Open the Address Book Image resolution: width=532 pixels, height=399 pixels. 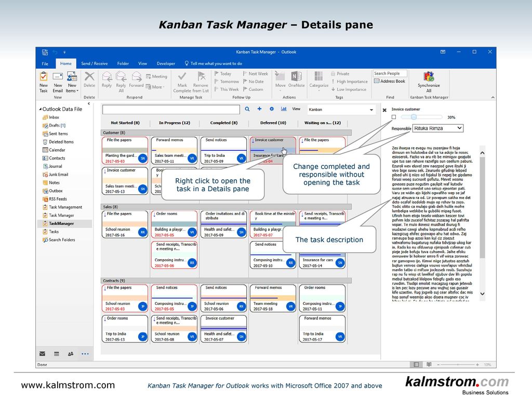click(390, 81)
